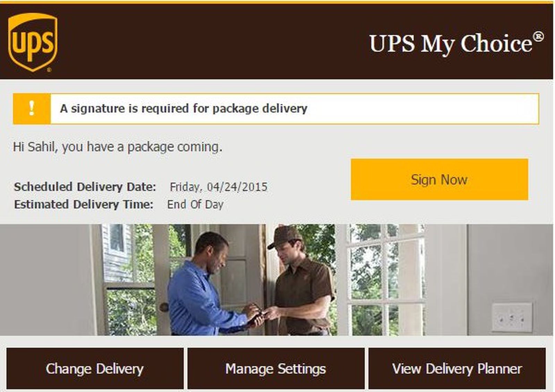This screenshot has width=555, height=392.
Task: Click the signature warning banner icon
Action: tap(31, 107)
